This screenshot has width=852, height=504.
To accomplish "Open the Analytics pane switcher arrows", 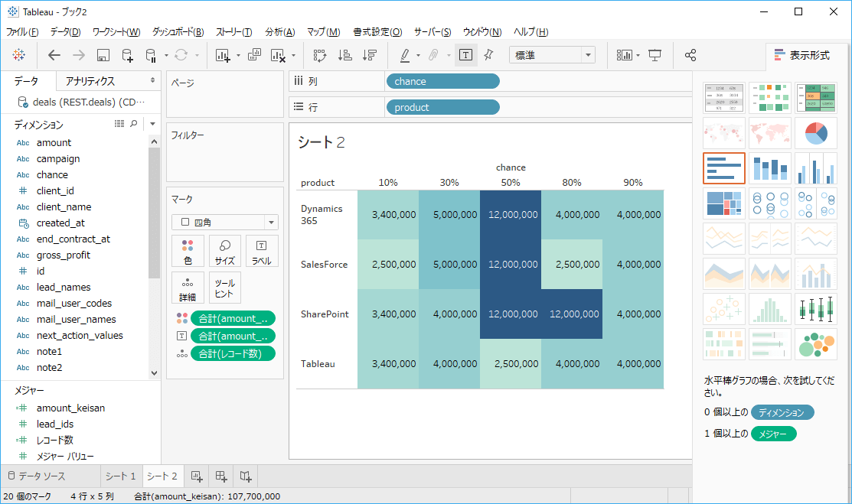I will [x=152, y=80].
